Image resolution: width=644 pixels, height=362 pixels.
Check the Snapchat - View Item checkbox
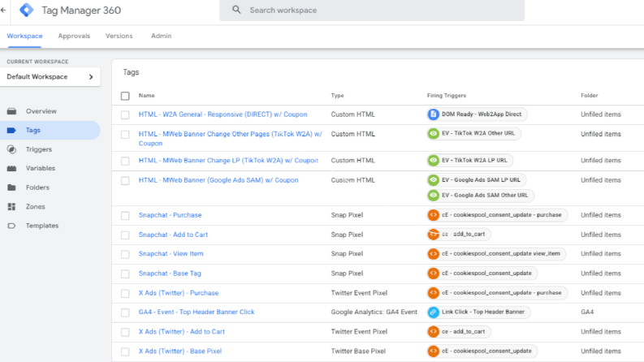(125, 255)
